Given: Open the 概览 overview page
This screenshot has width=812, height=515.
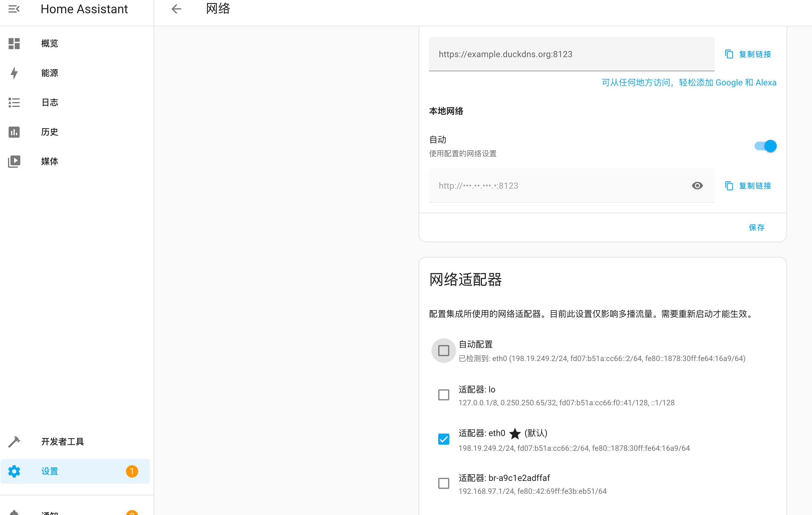Looking at the screenshot, I should [49, 43].
